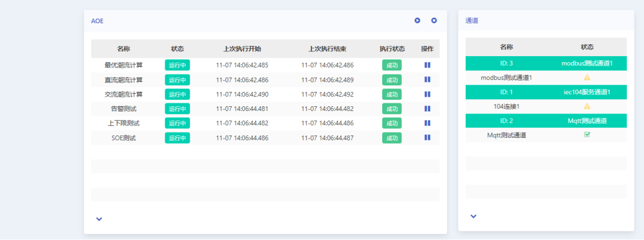
Task: Click the AOE panel title
Action: coord(97,21)
